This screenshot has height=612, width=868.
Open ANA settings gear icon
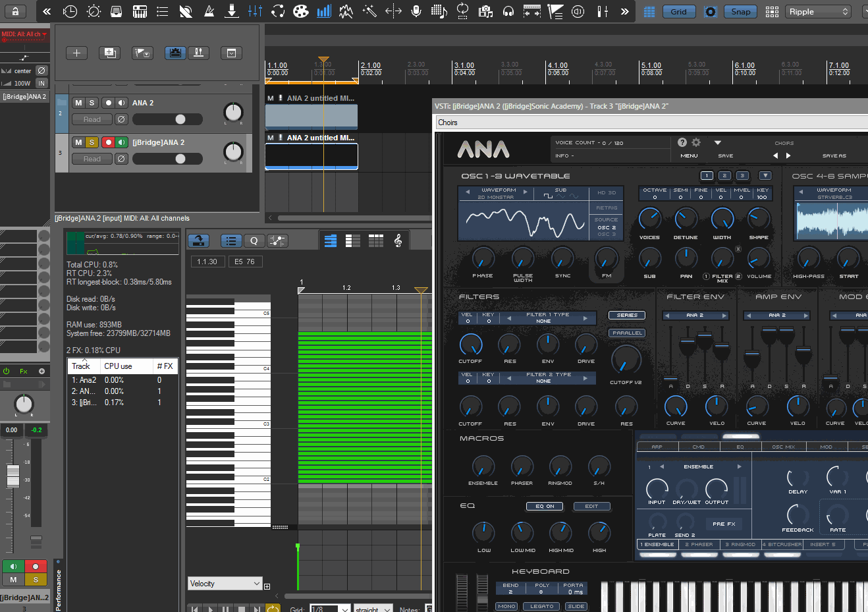pos(696,142)
